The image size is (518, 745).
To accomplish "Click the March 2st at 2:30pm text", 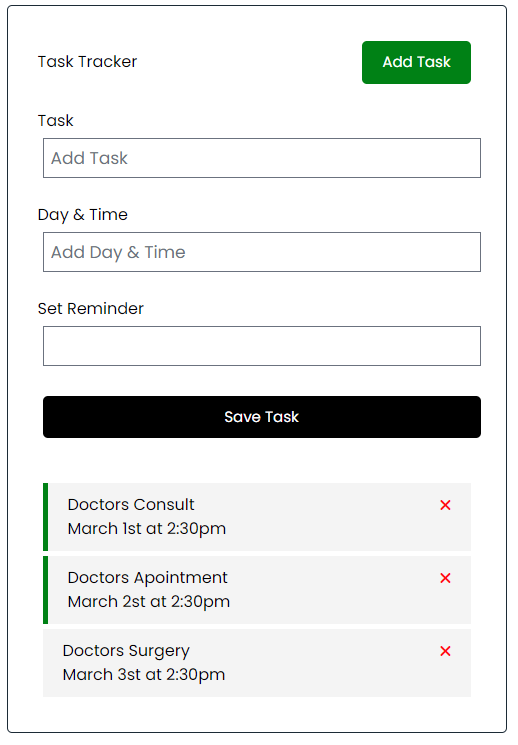I will tap(149, 602).
